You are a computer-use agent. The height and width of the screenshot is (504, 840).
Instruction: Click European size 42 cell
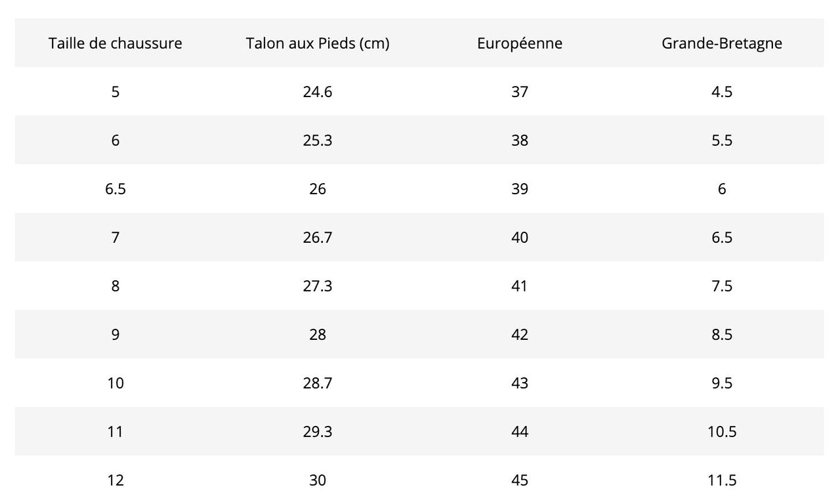(520, 335)
